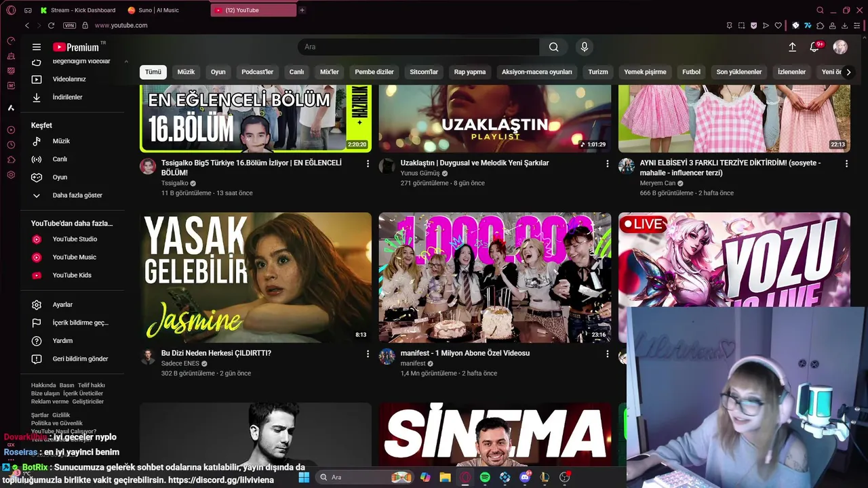Screen dimensions: 868x488
Task: Go back with browser back arrow
Action: click(27, 25)
